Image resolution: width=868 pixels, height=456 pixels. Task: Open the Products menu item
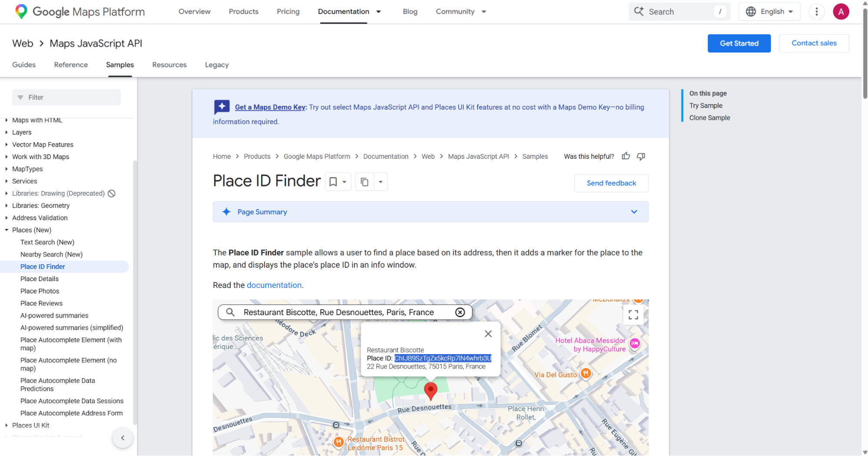point(244,12)
